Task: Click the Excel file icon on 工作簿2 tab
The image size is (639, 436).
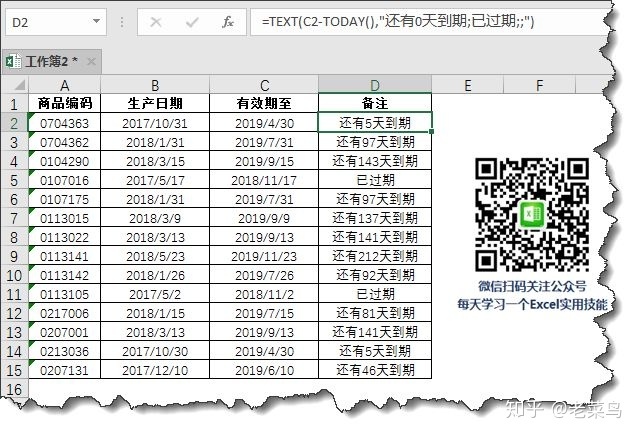Action: click(x=13, y=62)
